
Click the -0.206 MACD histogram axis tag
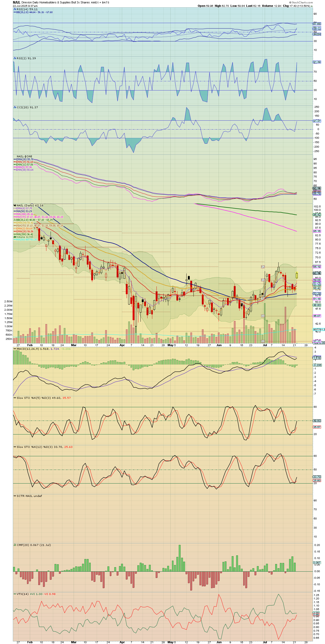click(317, 365)
